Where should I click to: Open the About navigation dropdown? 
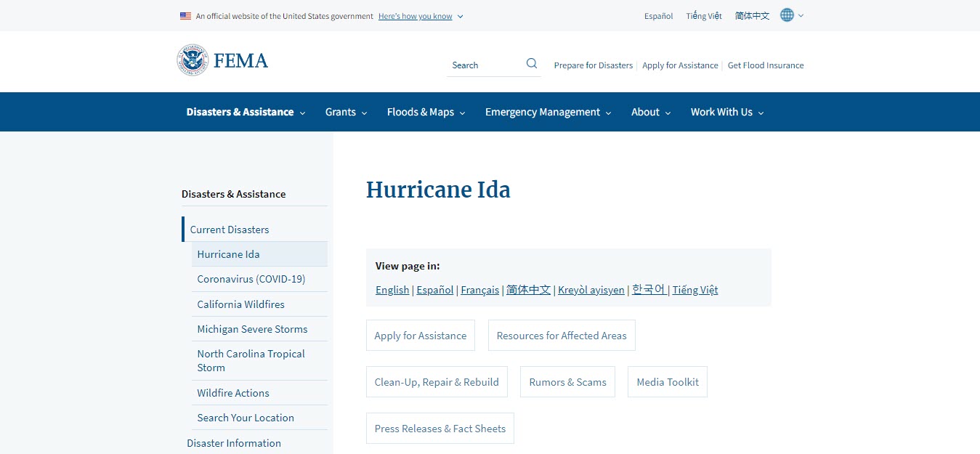click(645, 112)
